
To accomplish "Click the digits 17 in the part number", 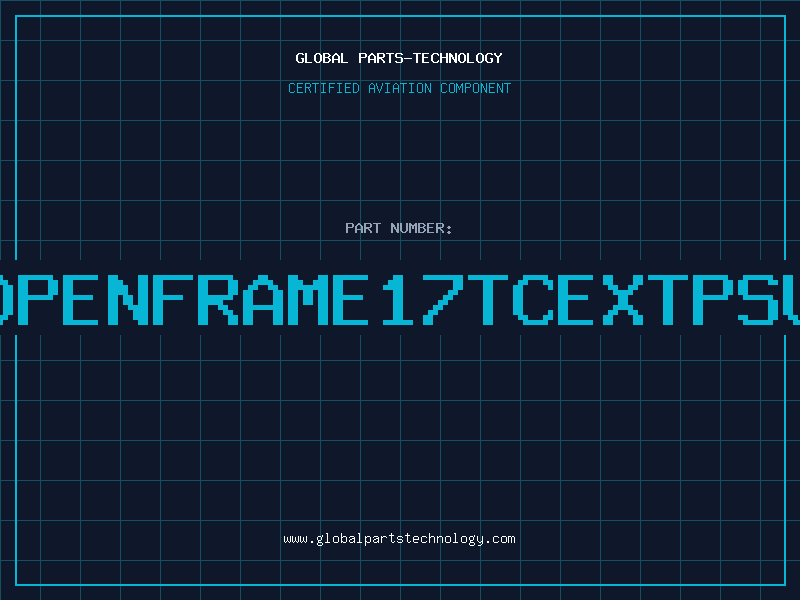I will point(421,299).
